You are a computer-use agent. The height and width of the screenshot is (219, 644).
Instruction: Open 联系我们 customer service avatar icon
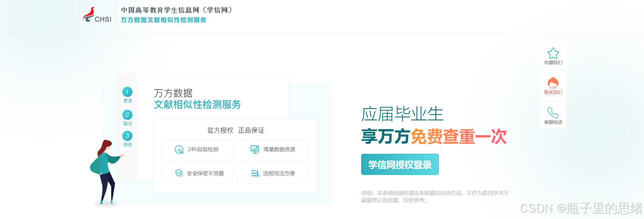pyautogui.click(x=553, y=83)
